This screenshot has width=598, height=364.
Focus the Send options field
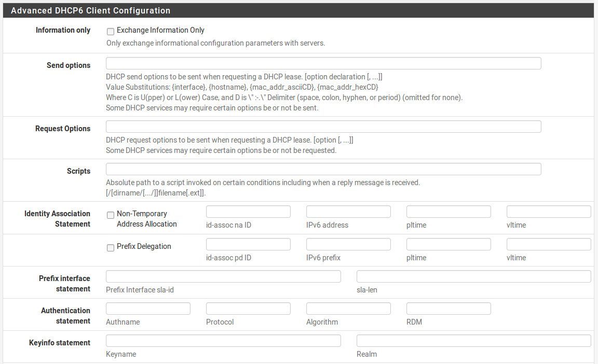point(323,63)
